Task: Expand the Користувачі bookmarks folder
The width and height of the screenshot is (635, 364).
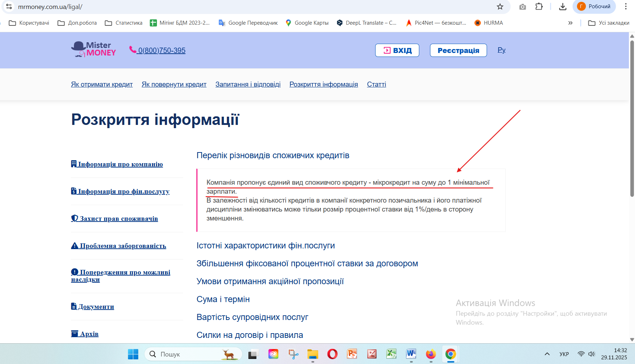Action: point(29,23)
